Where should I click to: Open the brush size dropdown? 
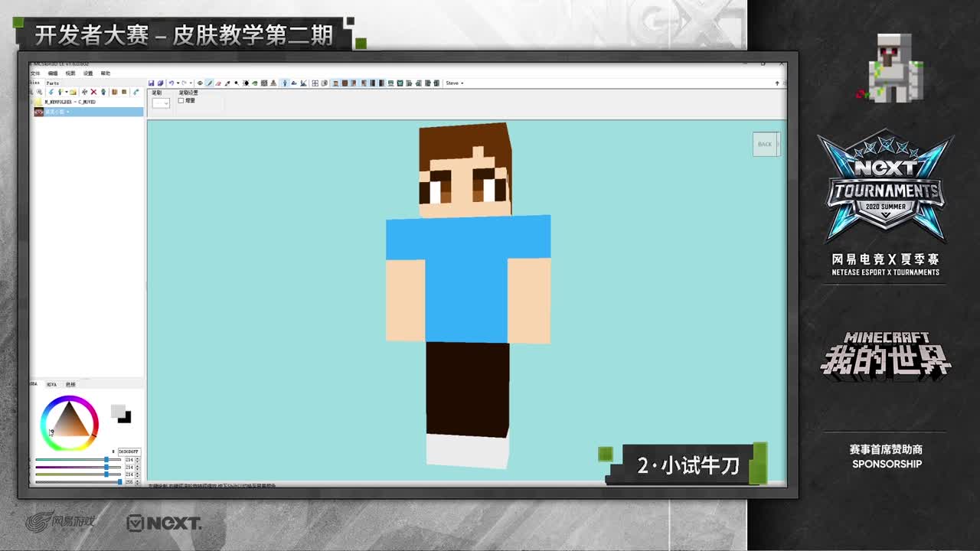(x=161, y=103)
